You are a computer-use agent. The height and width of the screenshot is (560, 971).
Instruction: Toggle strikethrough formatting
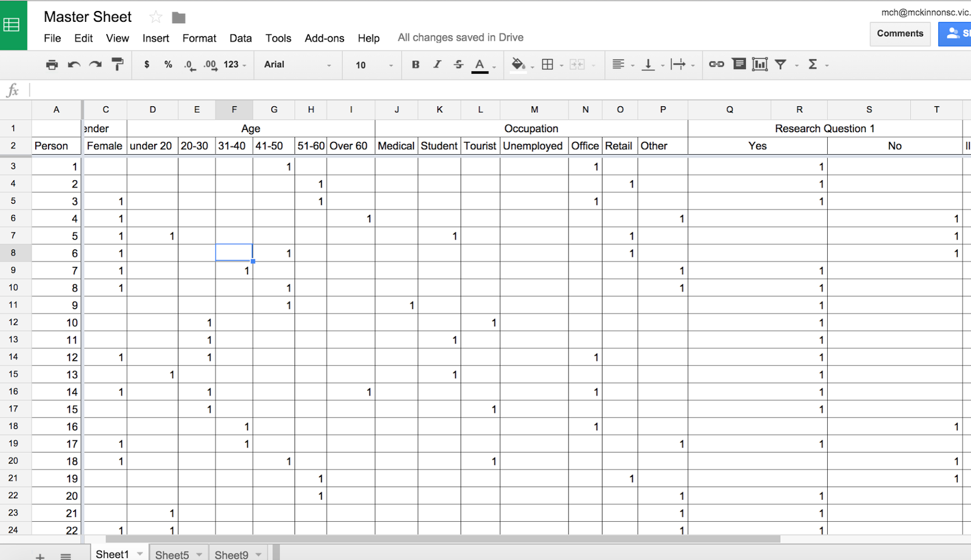[458, 64]
